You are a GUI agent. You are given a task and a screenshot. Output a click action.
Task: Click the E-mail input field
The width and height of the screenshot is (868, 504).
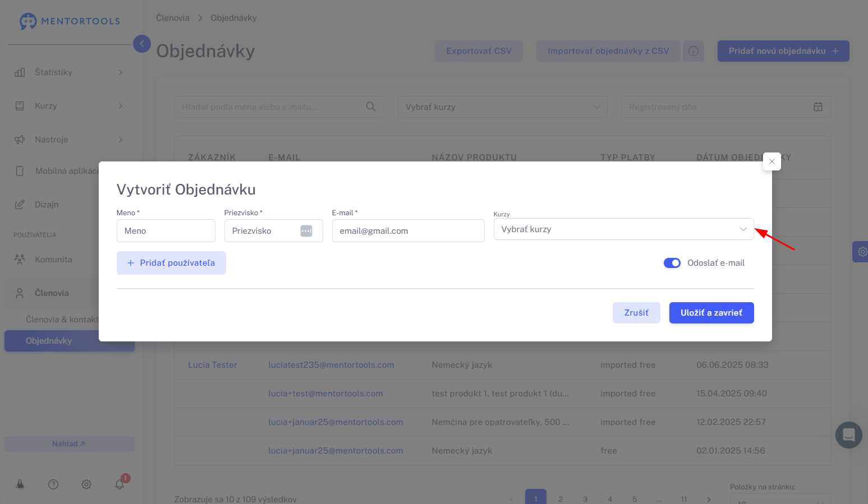pyautogui.click(x=408, y=231)
